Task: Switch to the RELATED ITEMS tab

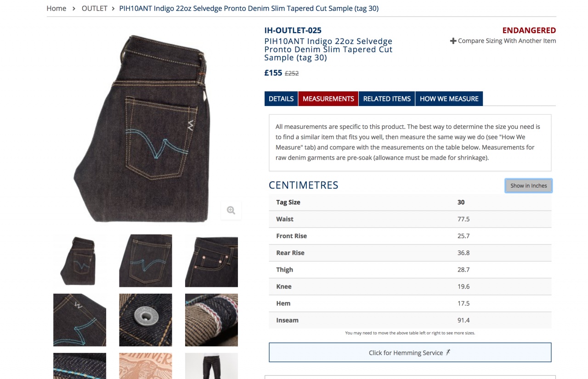Action: 387,99
